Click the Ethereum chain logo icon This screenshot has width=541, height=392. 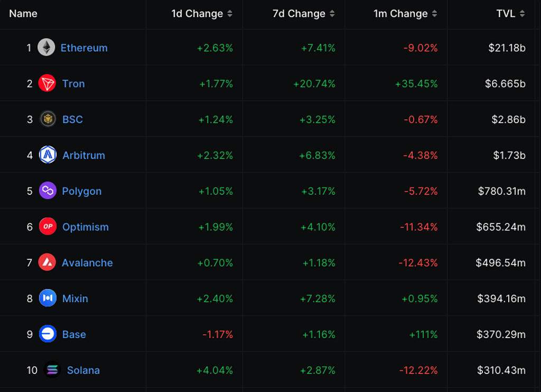point(46,48)
